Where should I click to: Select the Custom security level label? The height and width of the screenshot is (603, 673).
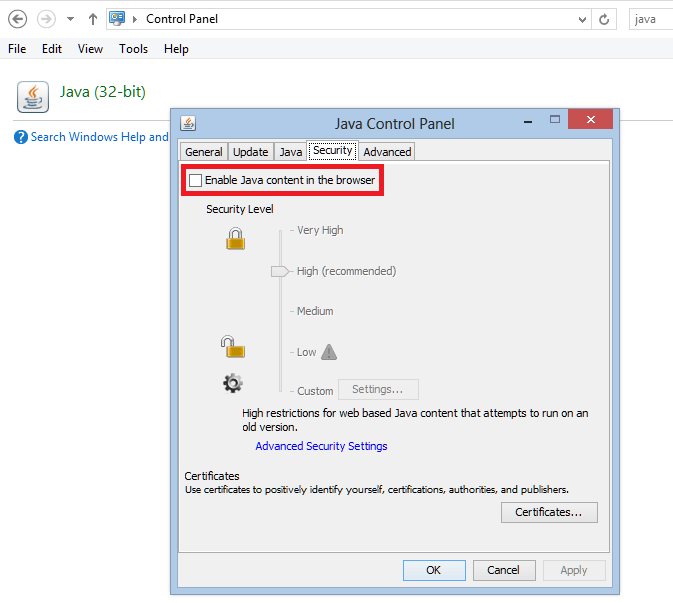[315, 391]
